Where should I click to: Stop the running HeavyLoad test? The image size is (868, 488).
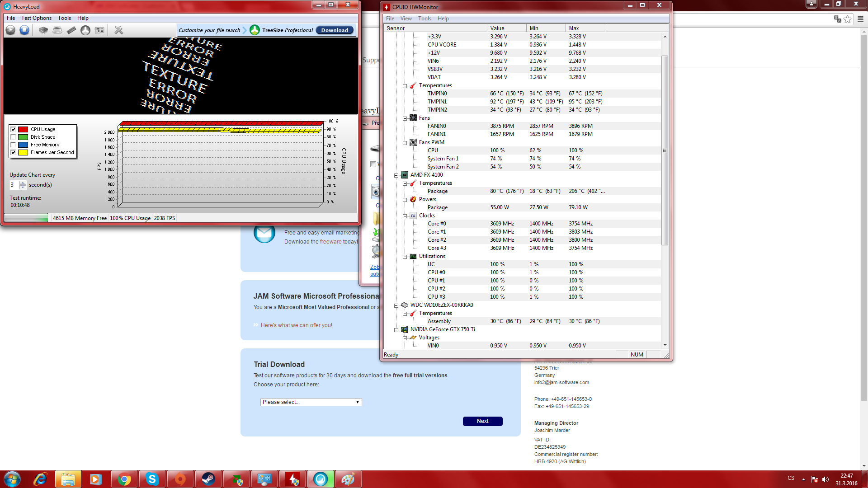(24, 30)
